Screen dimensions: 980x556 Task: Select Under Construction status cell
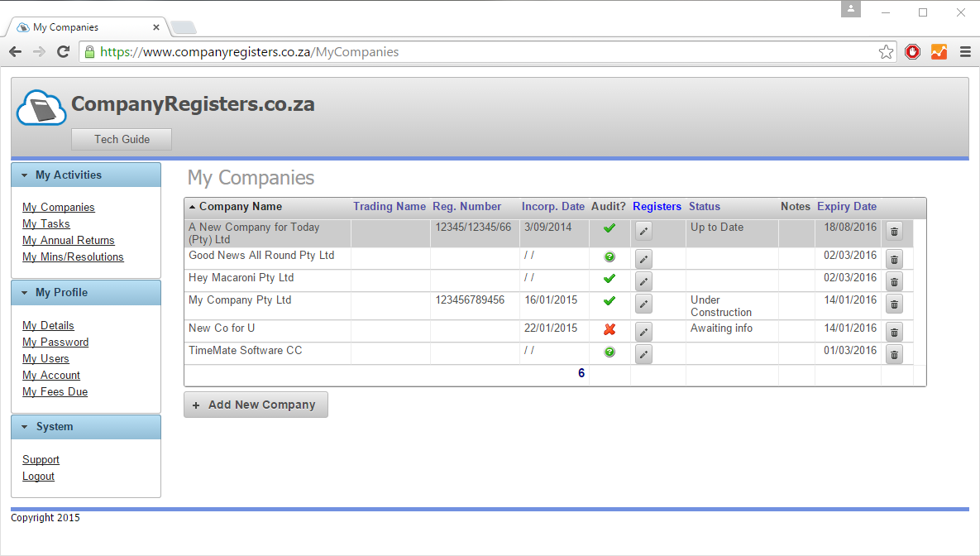[x=721, y=306]
